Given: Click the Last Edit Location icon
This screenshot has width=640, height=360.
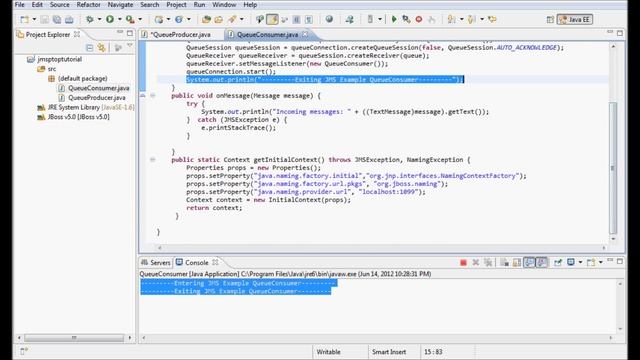Looking at the screenshot, I should click(492, 19).
